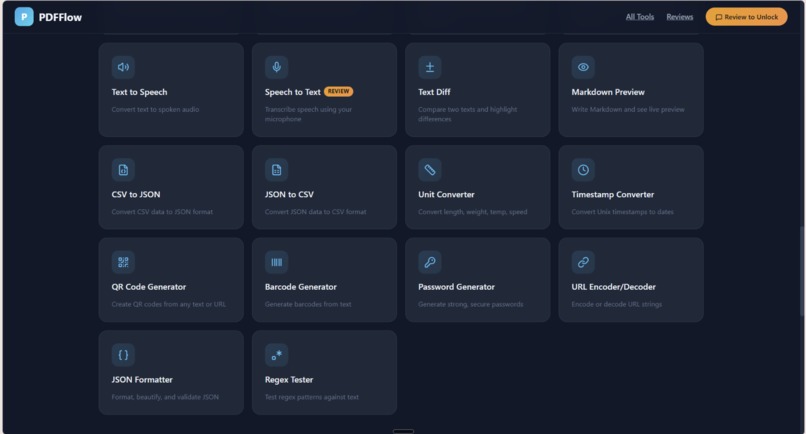Click the Speech to Text microphone icon

[x=277, y=67]
